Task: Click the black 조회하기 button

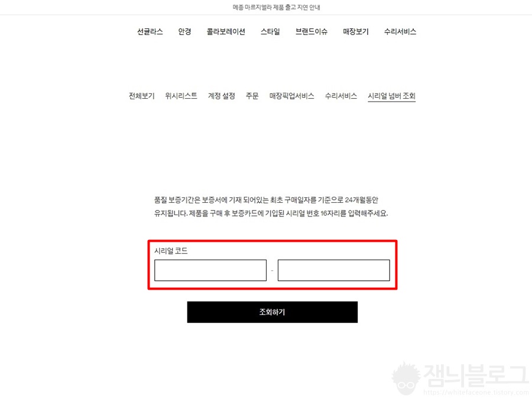Action: coord(273,312)
